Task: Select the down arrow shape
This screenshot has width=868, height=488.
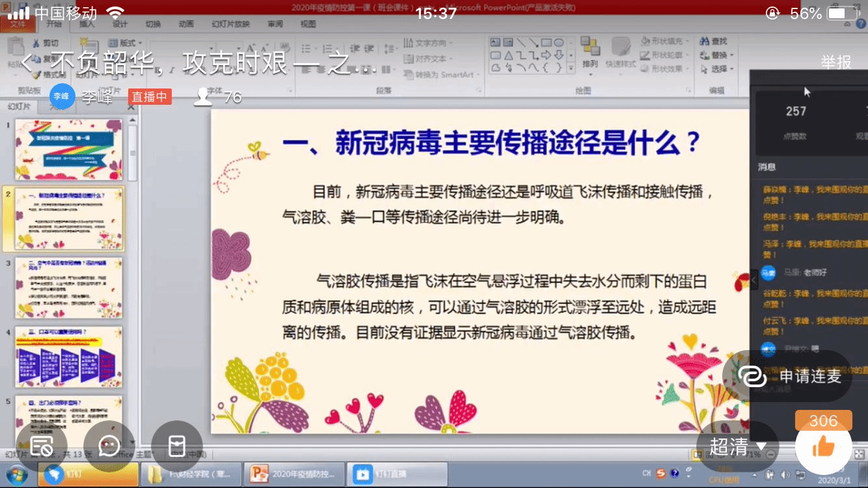Action: coord(559,55)
